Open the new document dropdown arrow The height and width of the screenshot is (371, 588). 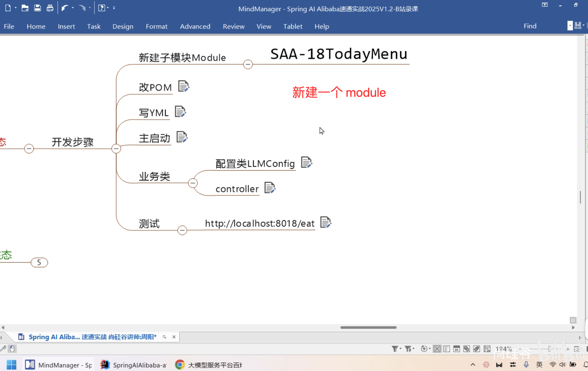[x=16, y=8]
